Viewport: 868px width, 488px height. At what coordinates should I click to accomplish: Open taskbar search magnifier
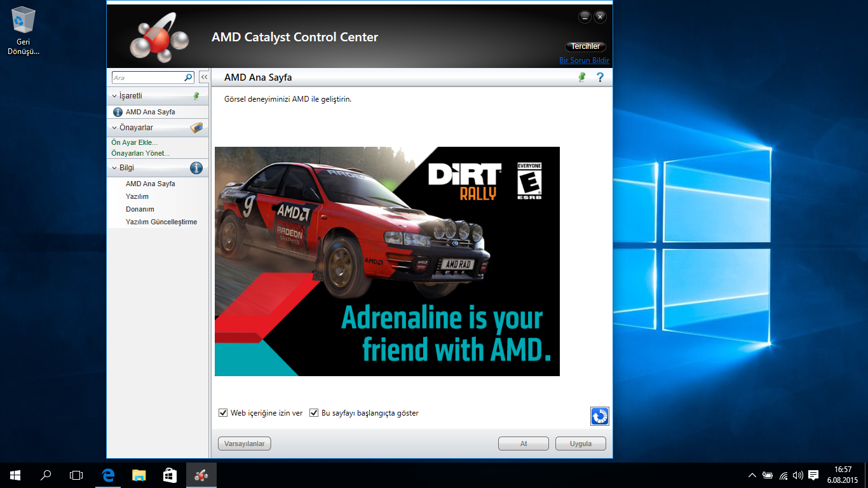pos(46,475)
